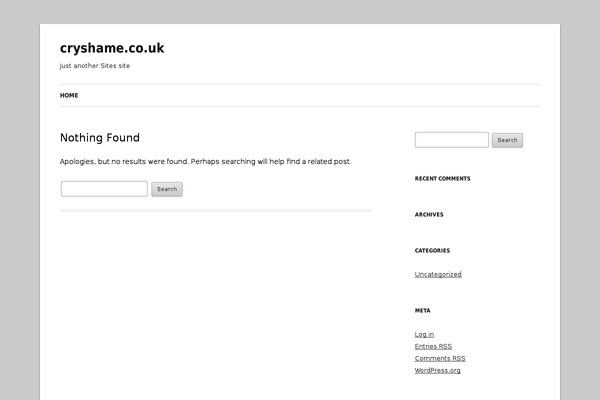Open the Comments RSS feed link
Screen dimensions: 600x400
[x=440, y=358]
